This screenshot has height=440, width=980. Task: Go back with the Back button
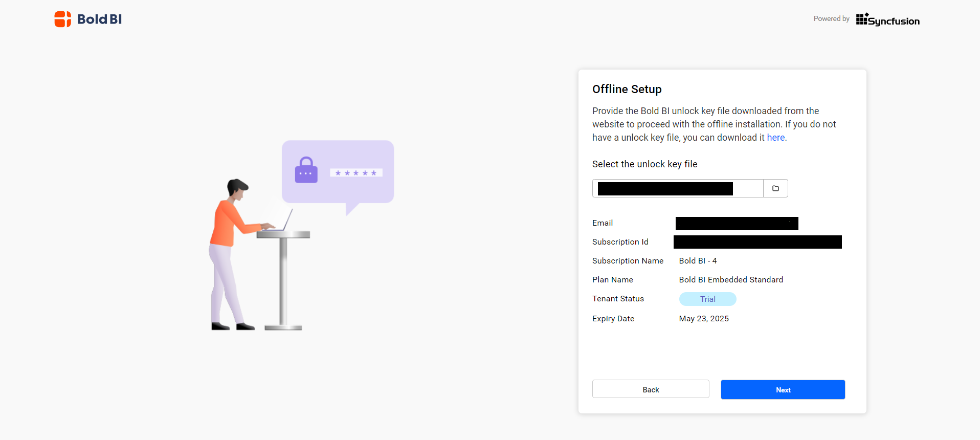pyautogui.click(x=651, y=389)
